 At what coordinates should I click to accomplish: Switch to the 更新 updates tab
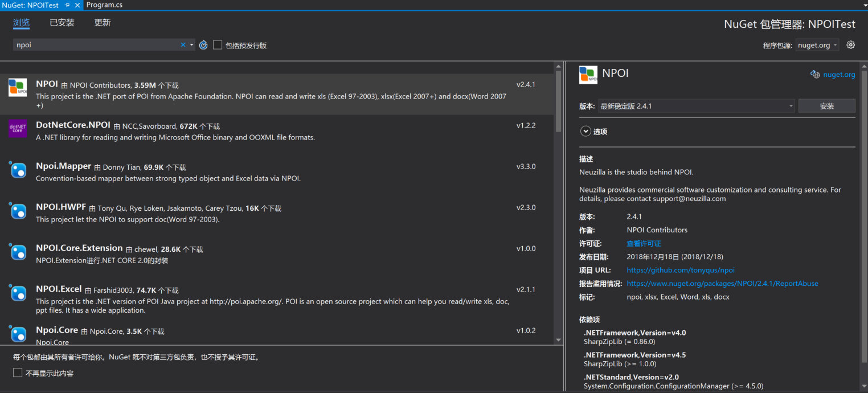point(103,23)
